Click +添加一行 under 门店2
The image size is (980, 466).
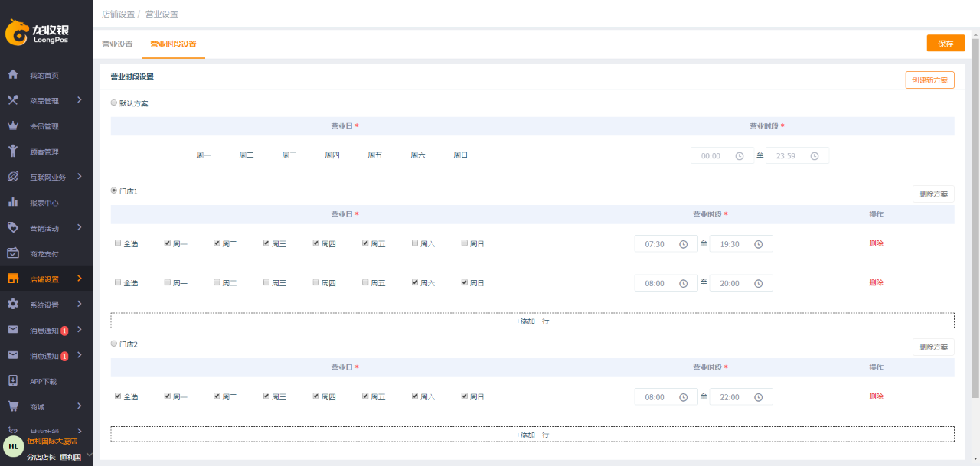point(532,435)
